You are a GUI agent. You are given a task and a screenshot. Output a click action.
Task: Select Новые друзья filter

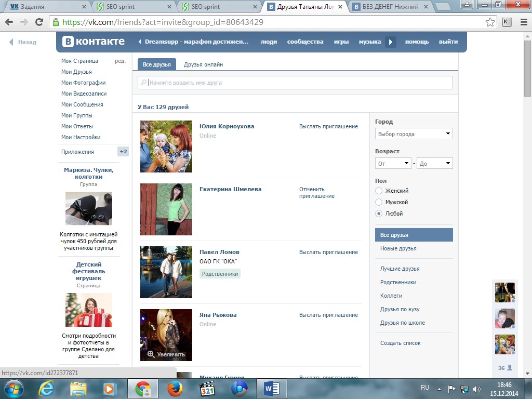398,248
